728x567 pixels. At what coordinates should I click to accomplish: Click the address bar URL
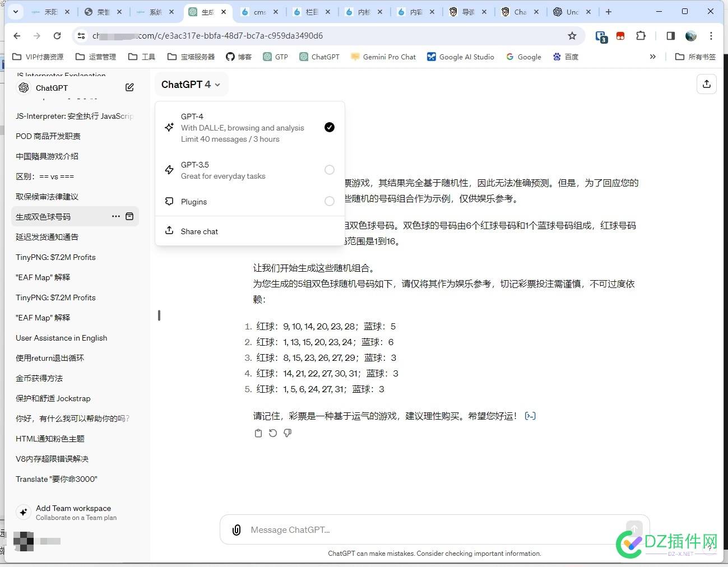(207, 36)
